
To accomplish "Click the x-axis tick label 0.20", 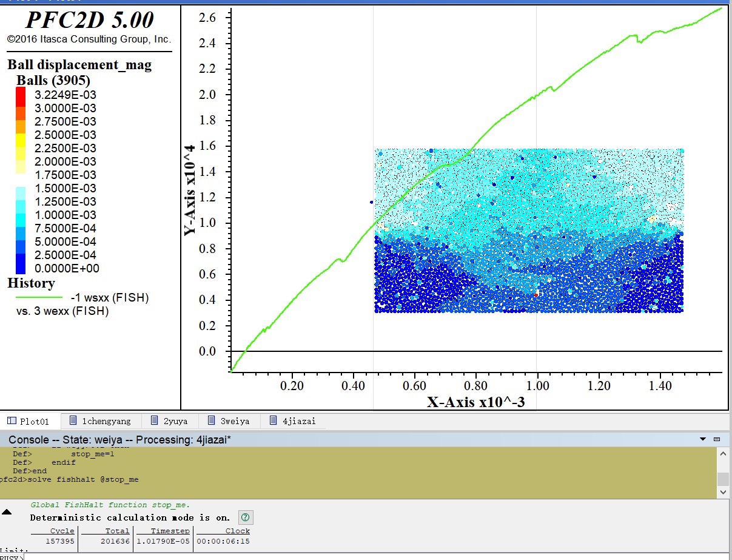I will 292,386.
